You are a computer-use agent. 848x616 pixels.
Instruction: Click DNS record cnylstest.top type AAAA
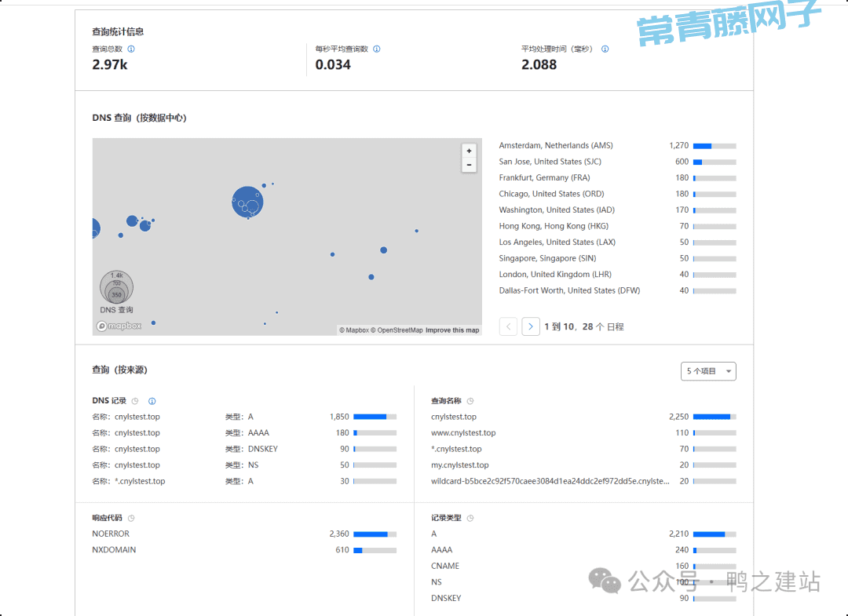tap(244, 433)
